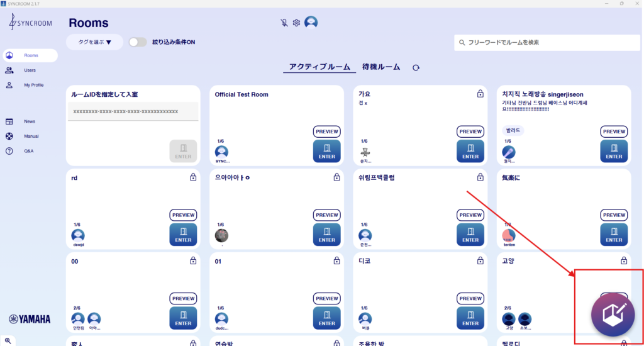Switch to the 待機ルーム tab
The image size is (644, 346).
click(x=380, y=67)
